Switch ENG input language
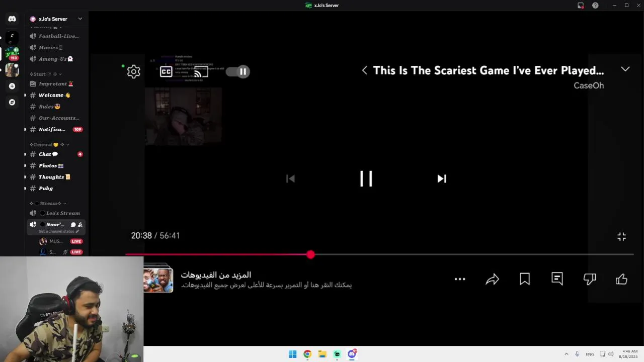The height and width of the screenshot is (362, 644). [x=590, y=354]
